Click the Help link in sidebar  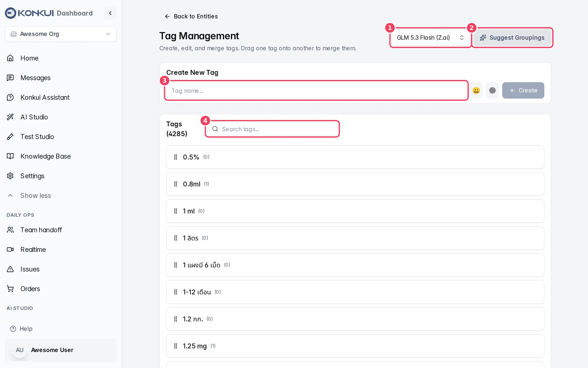[x=21, y=329]
